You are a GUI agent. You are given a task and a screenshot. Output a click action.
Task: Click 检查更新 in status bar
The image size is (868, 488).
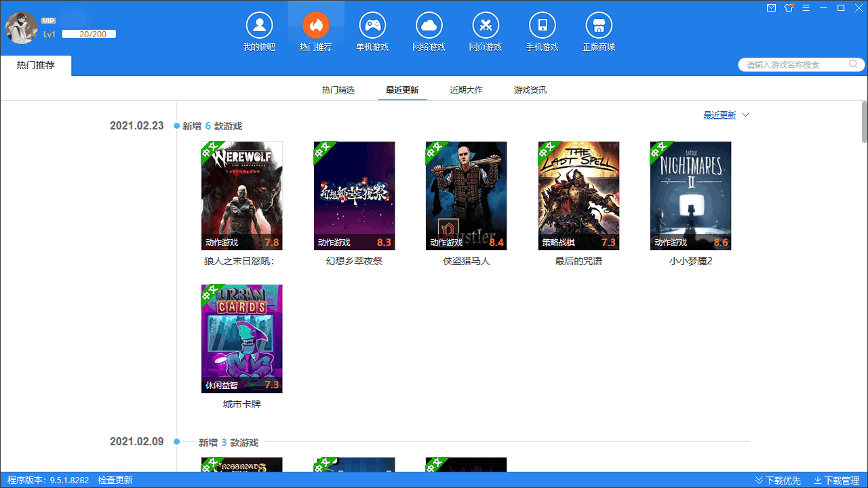point(115,481)
